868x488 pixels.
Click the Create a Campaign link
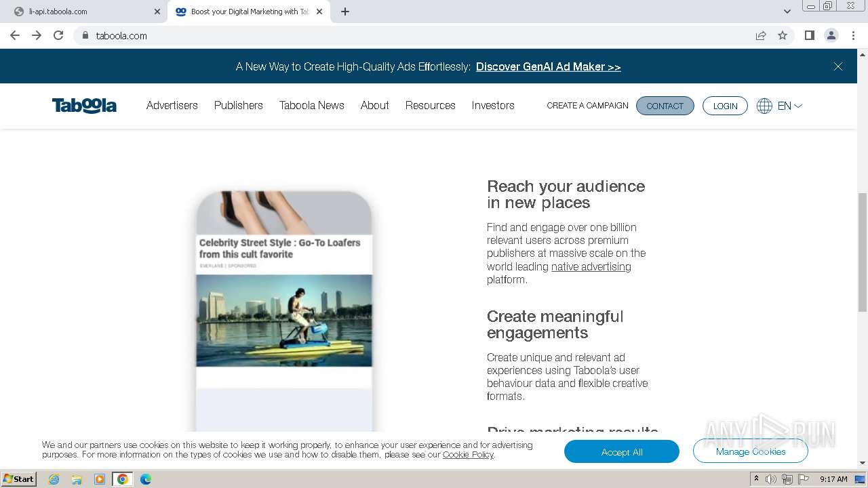coord(587,106)
